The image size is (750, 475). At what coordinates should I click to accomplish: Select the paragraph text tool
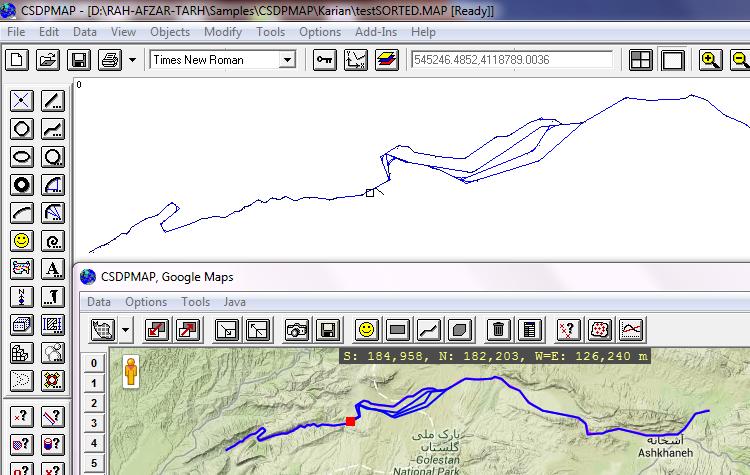[53, 297]
